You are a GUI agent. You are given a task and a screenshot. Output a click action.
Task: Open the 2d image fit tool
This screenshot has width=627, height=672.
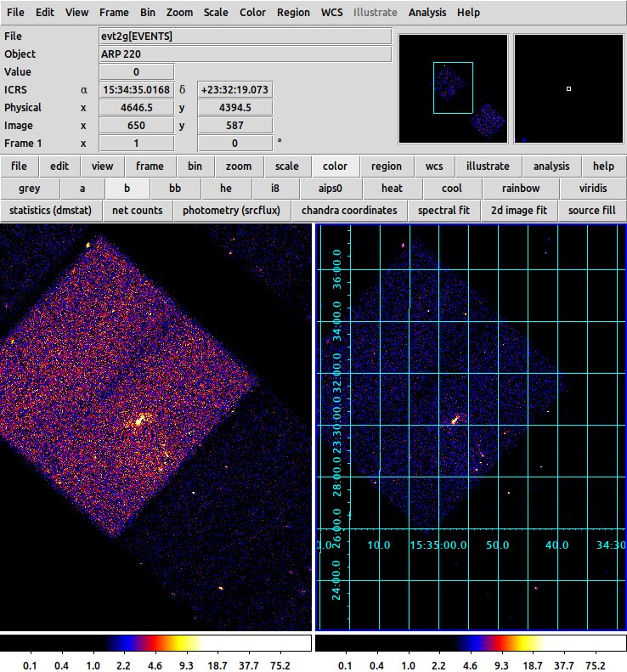tap(519, 211)
